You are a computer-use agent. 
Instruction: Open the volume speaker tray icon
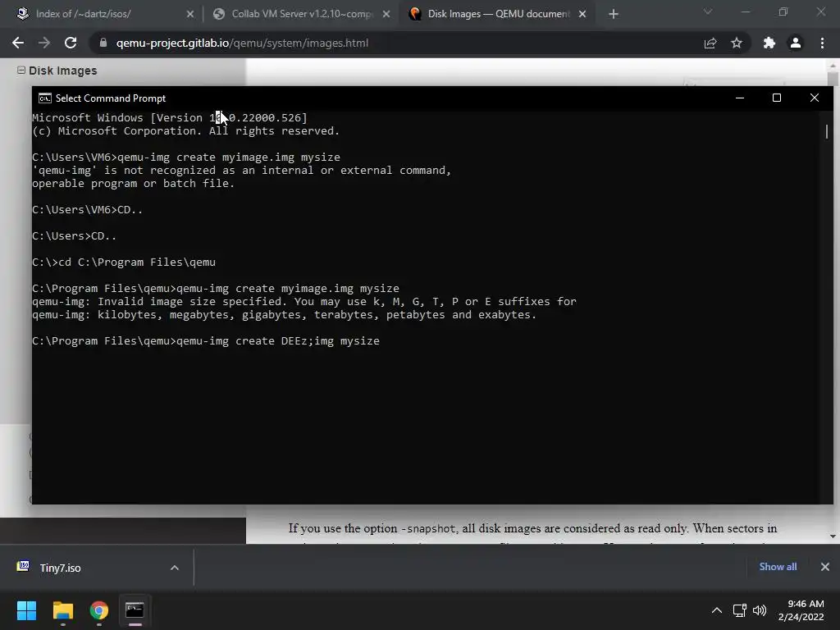tap(760, 610)
